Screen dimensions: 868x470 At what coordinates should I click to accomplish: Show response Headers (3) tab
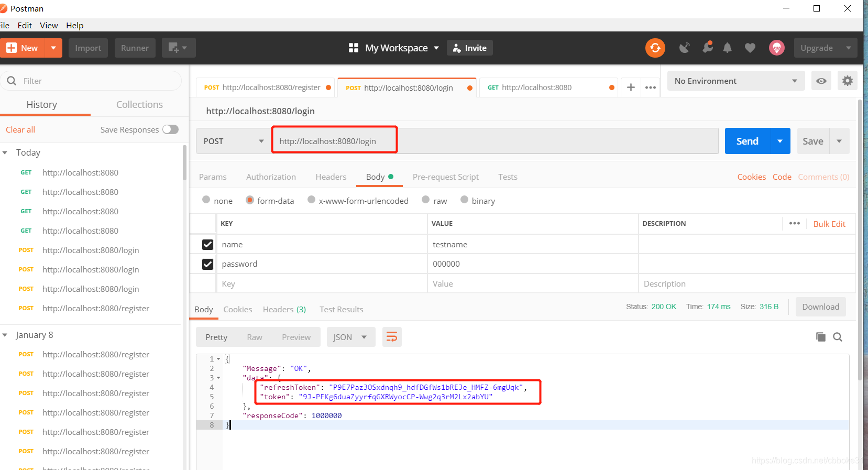coord(284,309)
